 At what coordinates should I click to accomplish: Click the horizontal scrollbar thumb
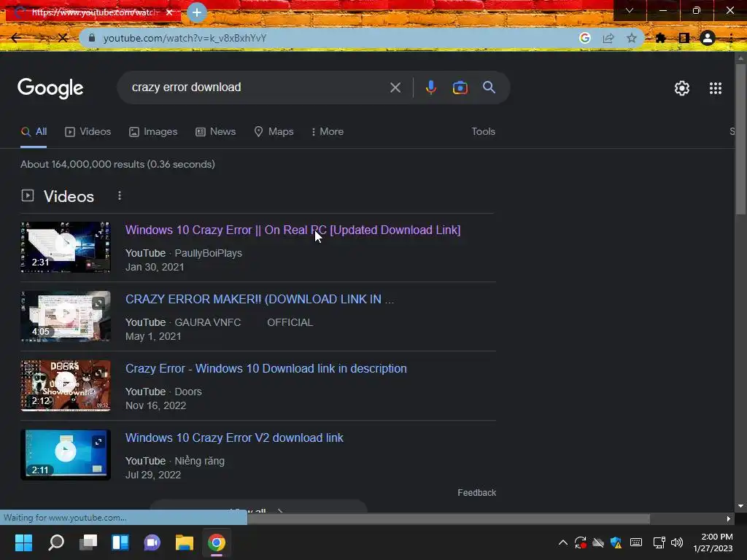tap(449, 518)
